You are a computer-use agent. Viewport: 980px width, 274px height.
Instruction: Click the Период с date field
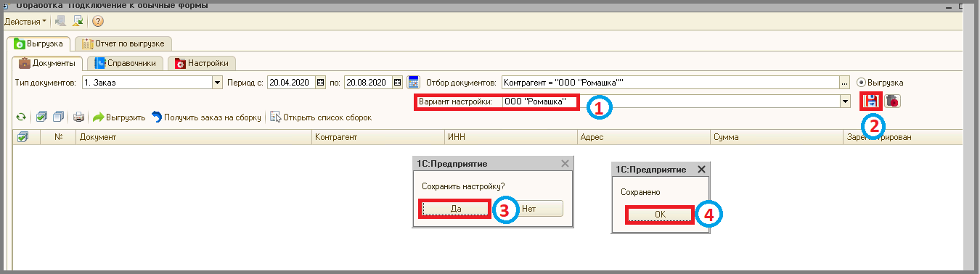[x=291, y=82]
